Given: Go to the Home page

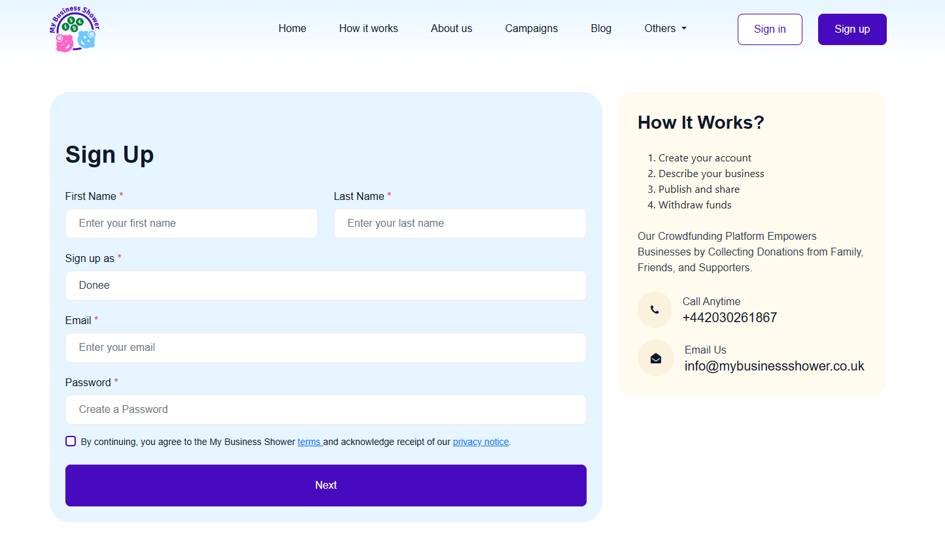Looking at the screenshot, I should point(292,29).
